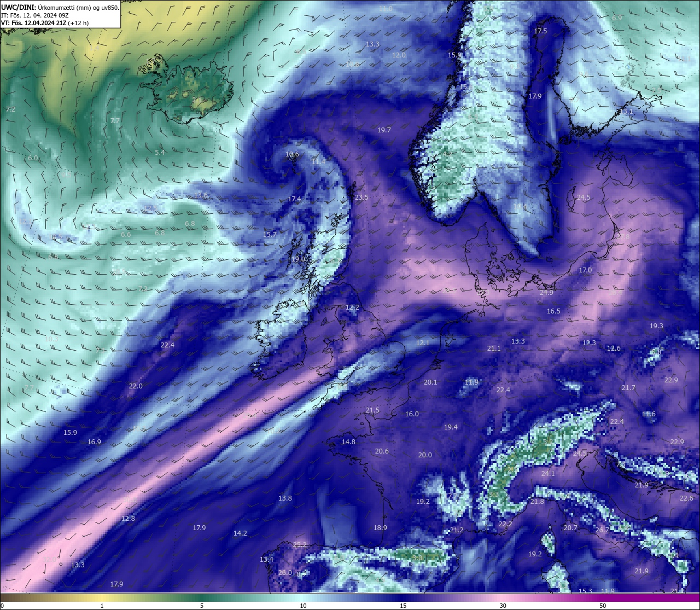This screenshot has height=610, width=700.
Task: Click the 24.1 value on the map
Action: point(548,474)
